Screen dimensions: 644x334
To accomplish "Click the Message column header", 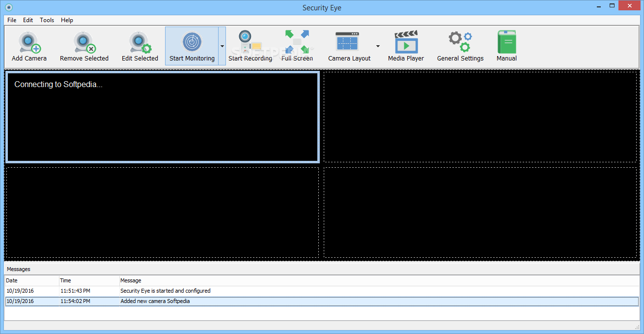I will [x=131, y=280].
